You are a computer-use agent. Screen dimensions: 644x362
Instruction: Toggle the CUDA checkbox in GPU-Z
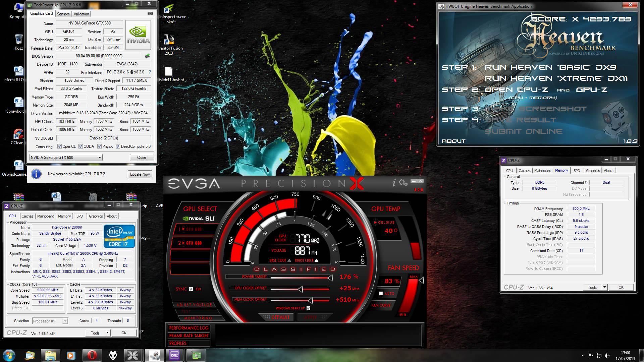(x=80, y=146)
